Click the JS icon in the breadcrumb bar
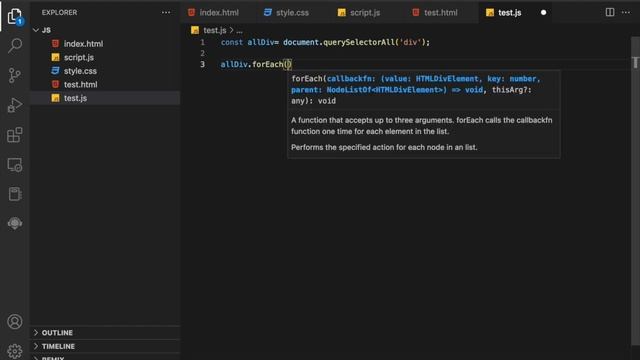 click(x=195, y=30)
